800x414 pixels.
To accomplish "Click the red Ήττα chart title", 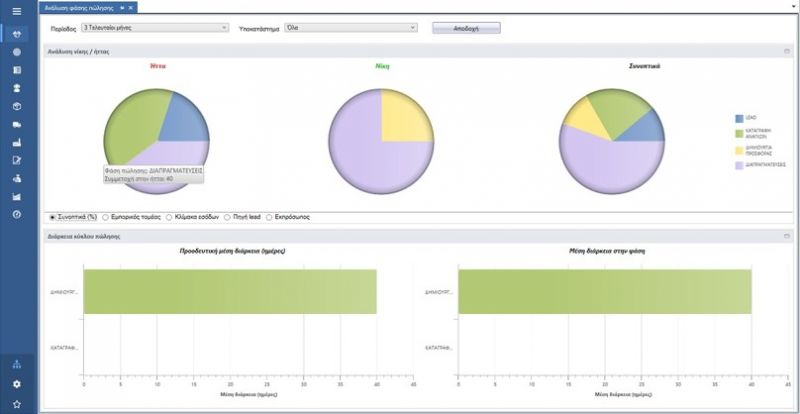I will click(158, 66).
